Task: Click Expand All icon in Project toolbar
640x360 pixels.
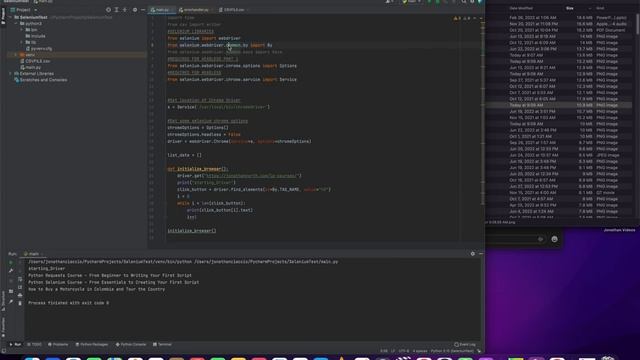Action: (x=116, y=10)
